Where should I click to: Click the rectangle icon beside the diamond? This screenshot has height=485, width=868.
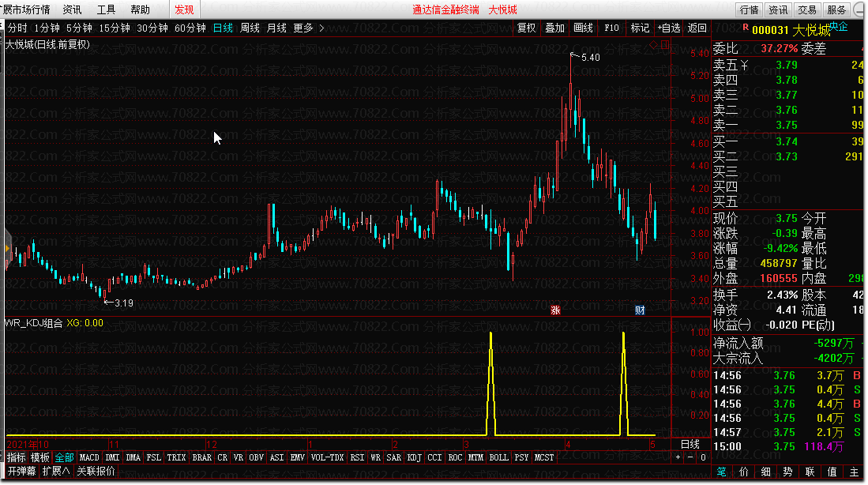point(665,44)
